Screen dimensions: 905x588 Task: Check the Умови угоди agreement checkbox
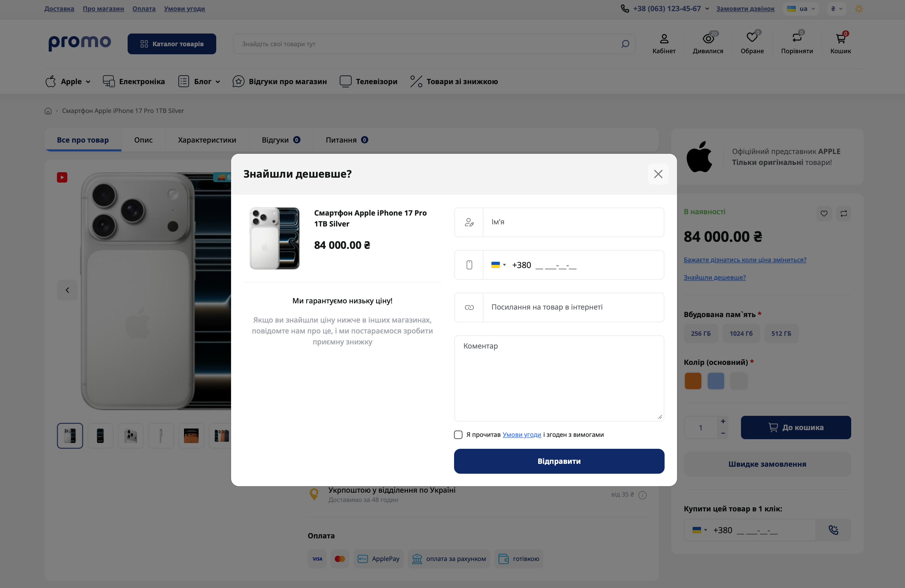pos(458,435)
